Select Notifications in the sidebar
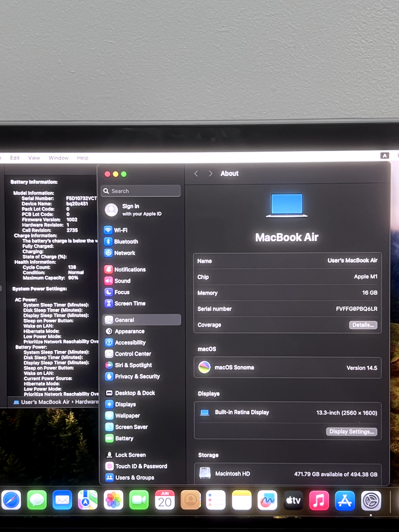The width and height of the screenshot is (399, 532). 130,269
